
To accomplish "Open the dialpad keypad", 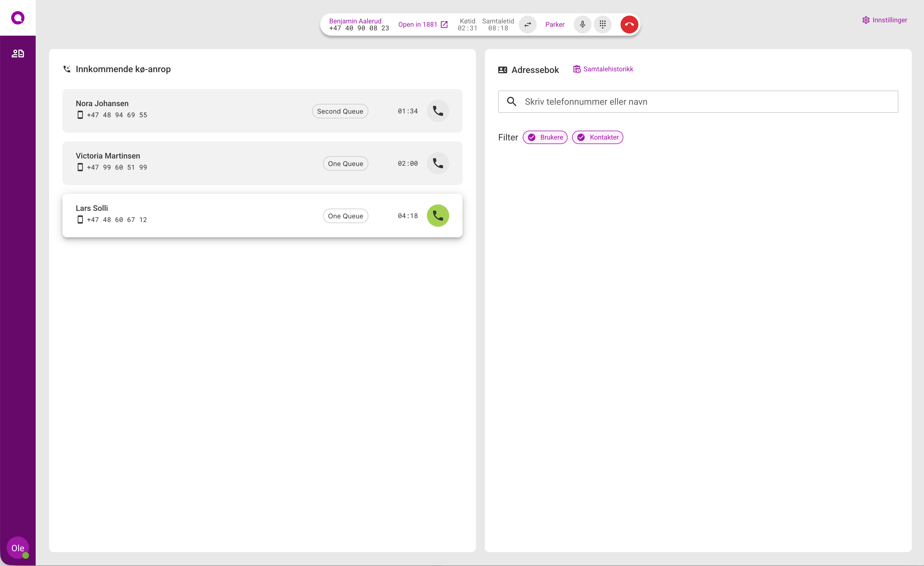I will click(602, 25).
